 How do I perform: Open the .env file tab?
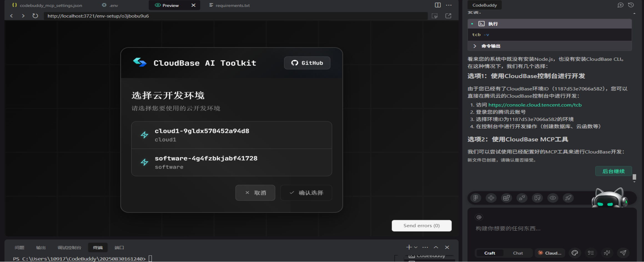(110, 5)
